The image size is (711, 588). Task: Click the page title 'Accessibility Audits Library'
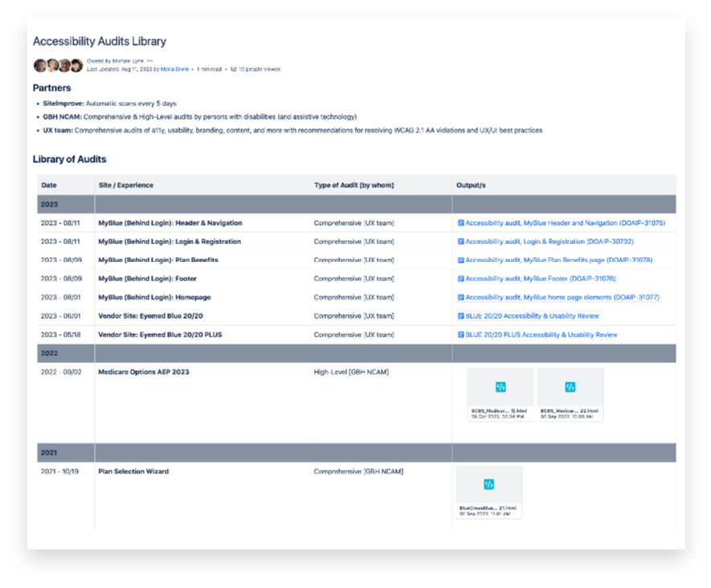99,41
